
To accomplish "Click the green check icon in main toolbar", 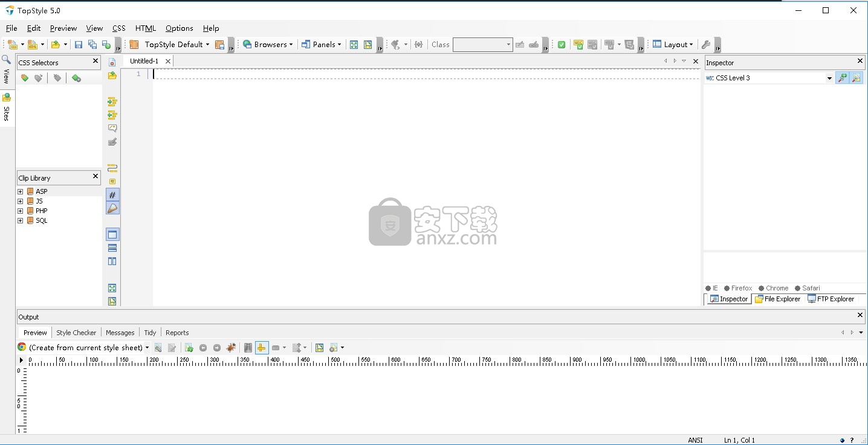I will pos(562,44).
